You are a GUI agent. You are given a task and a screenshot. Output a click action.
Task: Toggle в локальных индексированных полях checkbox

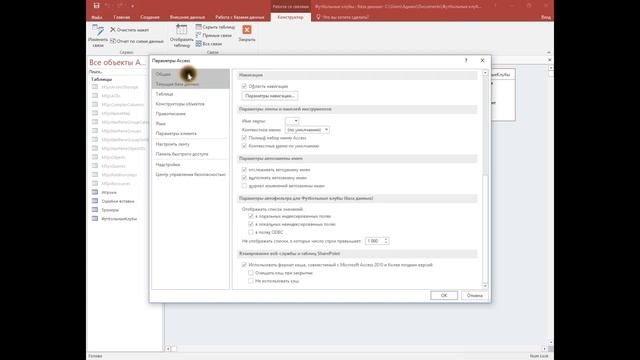pyautogui.click(x=251, y=216)
